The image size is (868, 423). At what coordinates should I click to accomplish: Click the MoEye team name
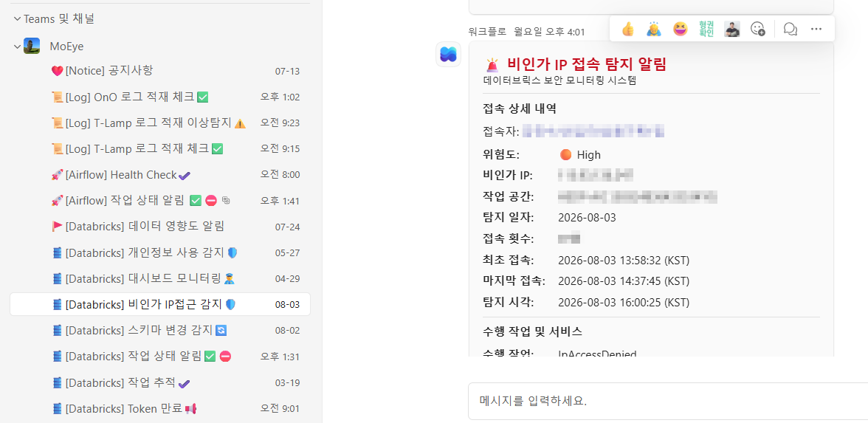[x=66, y=47]
